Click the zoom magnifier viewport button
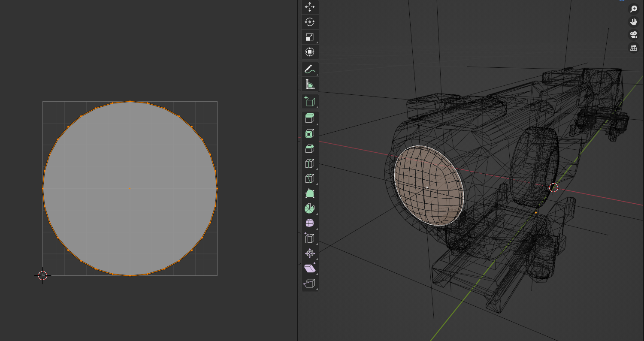 click(634, 9)
